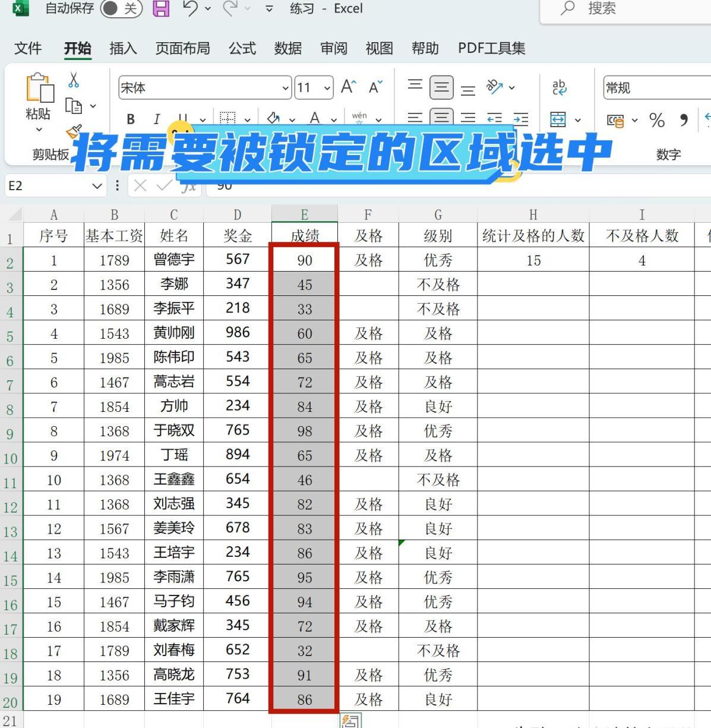Select the cell with name 王鑫鑫

[174, 479]
